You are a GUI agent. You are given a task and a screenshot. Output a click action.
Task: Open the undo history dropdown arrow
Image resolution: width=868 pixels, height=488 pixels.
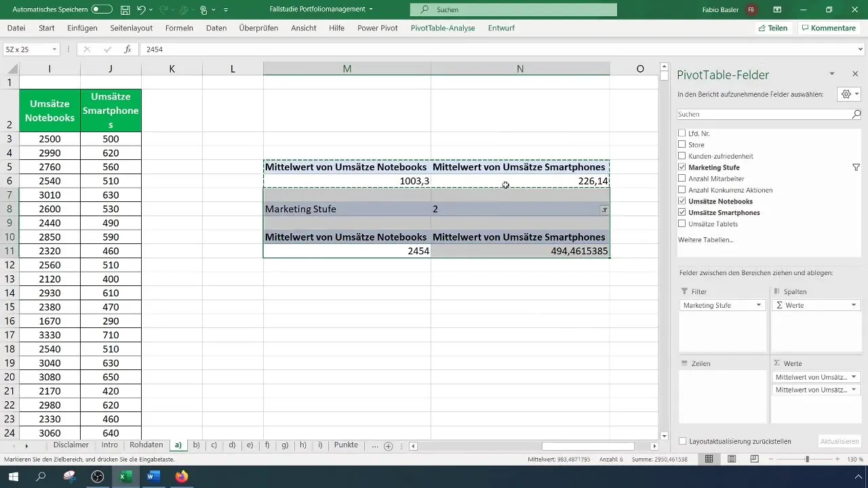pos(151,10)
